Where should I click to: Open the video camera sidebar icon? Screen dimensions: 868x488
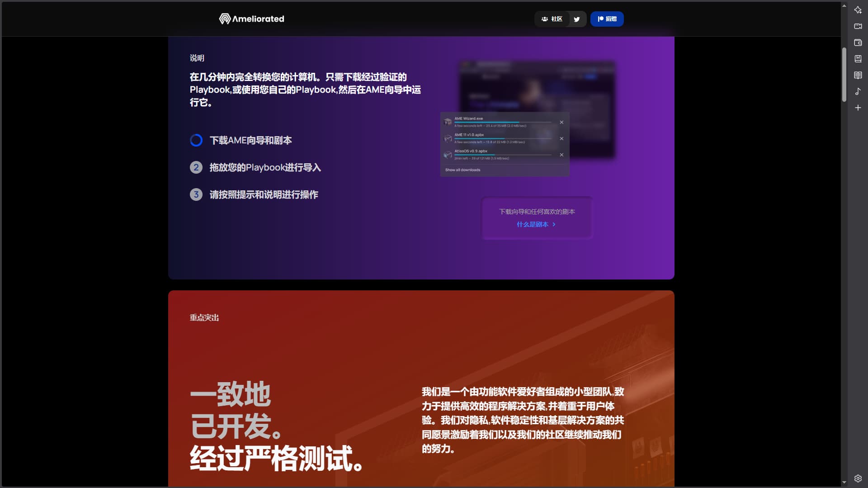(x=858, y=26)
